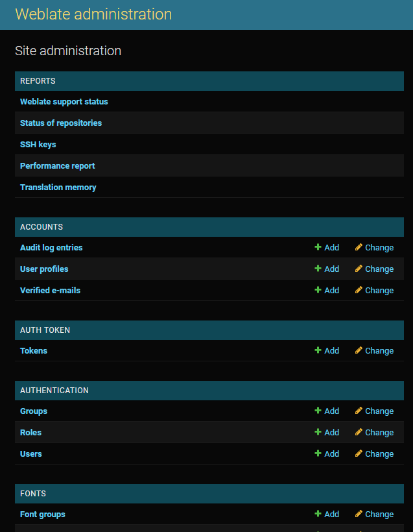This screenshot has height=532, width=413.
Task: View the Performance report
Action: 57,165
